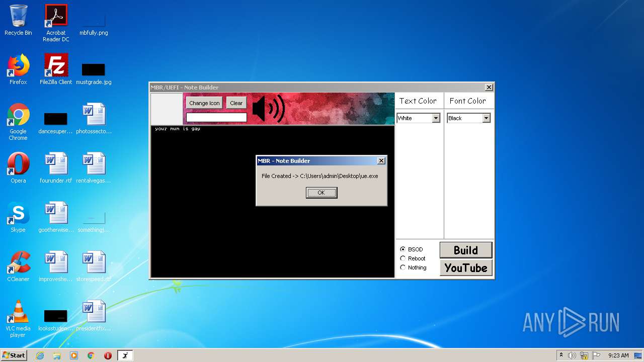Select the fourunder.rtf document

(x=56, y=168)
